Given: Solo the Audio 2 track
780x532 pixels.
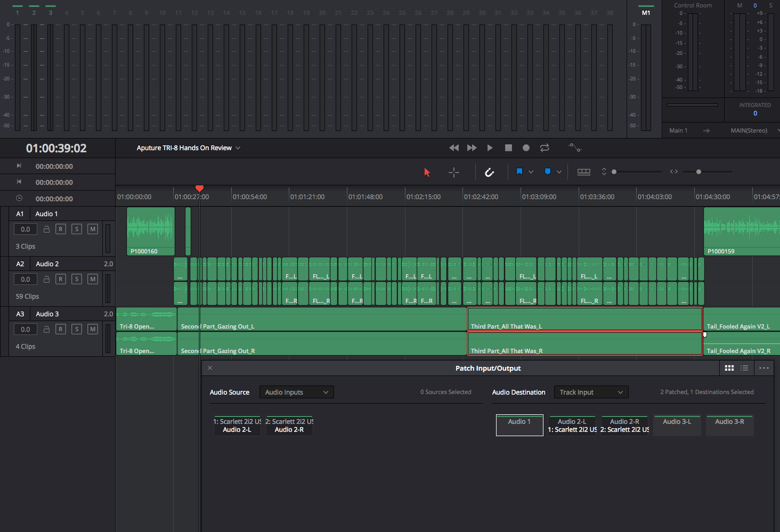Looking at the screenshot, I should 77,279.
